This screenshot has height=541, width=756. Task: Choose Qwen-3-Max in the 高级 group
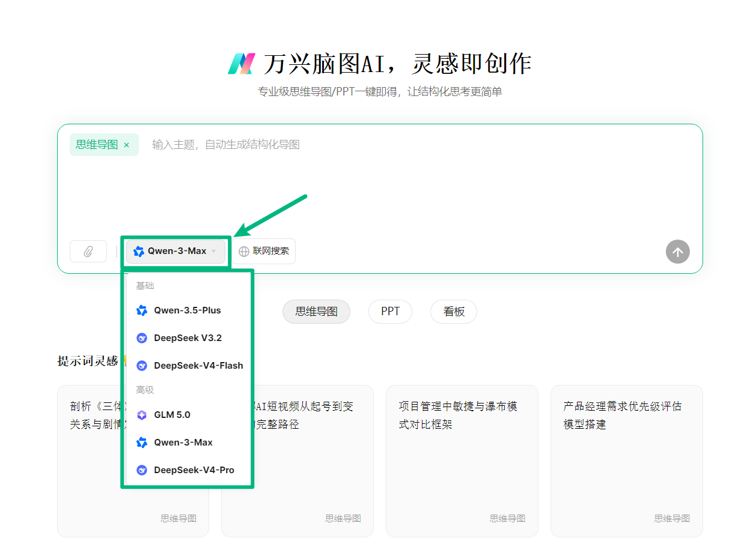coord(188,443)
